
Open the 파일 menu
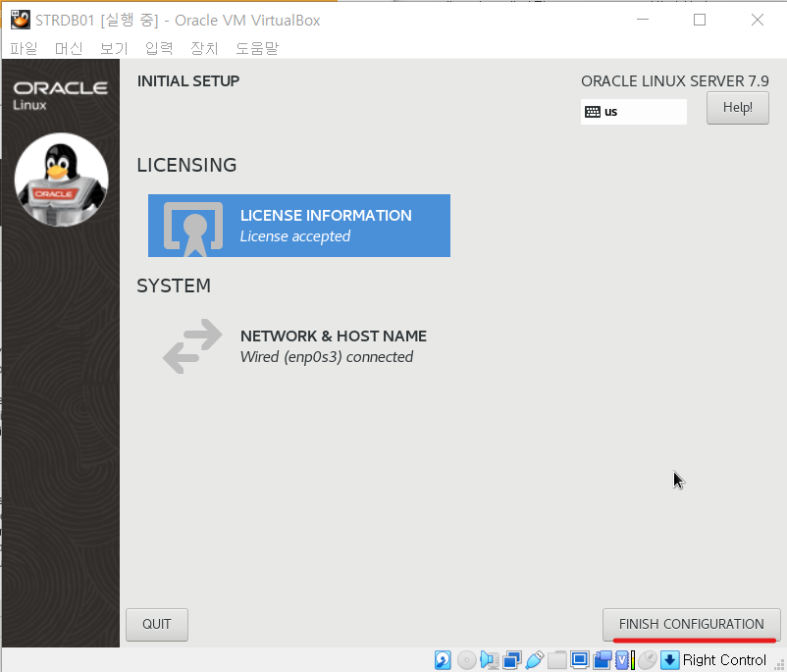[25, 48]
